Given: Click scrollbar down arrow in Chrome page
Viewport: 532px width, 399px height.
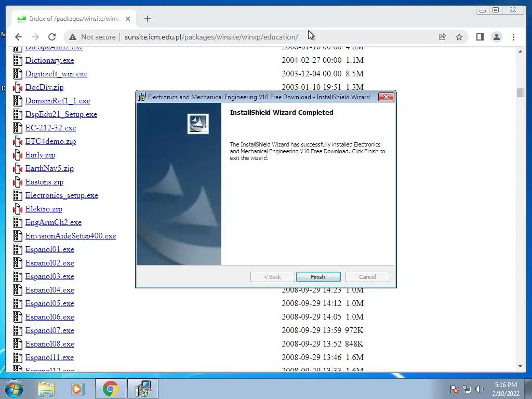Looking at the screenshot, I should [x=520, y=366].
